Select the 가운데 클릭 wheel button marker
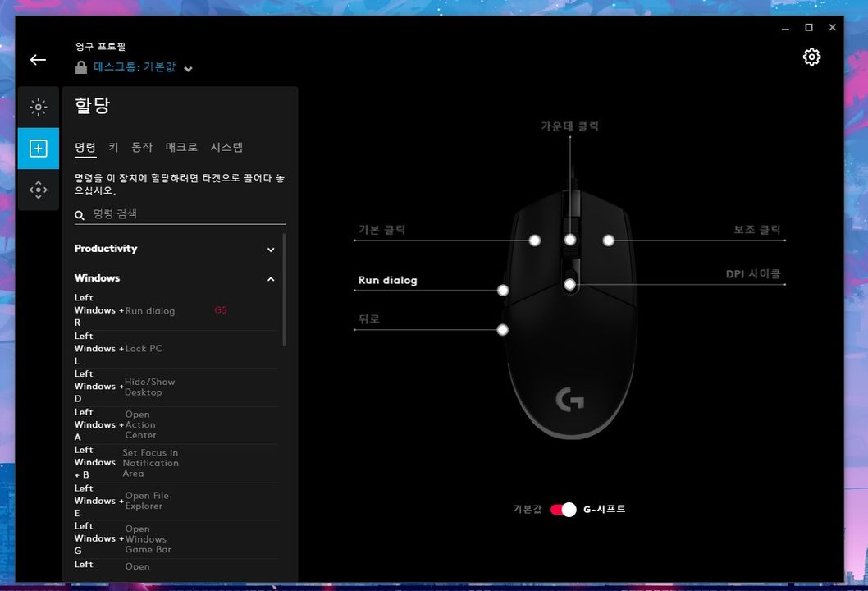The image size is (868, 591). [x=570, y=240]
